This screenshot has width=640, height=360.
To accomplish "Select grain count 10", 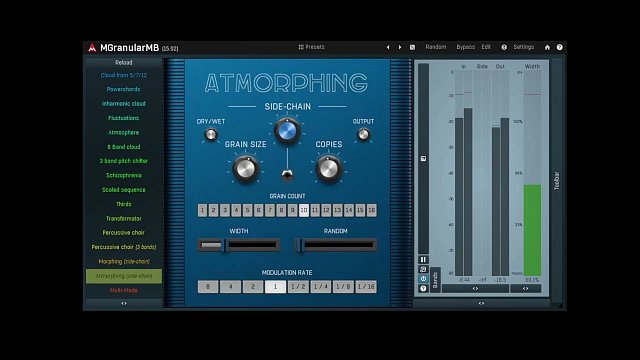I will (304, 210).
